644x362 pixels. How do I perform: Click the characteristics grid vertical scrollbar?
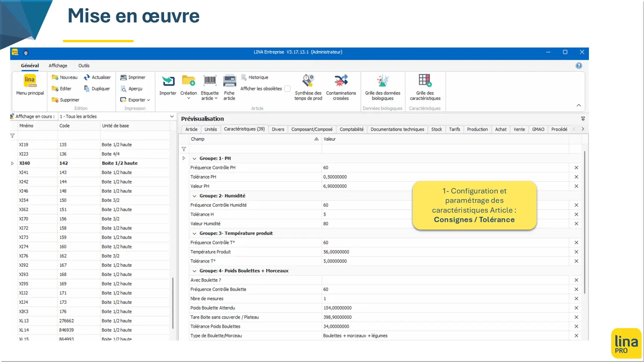[585, 222]
